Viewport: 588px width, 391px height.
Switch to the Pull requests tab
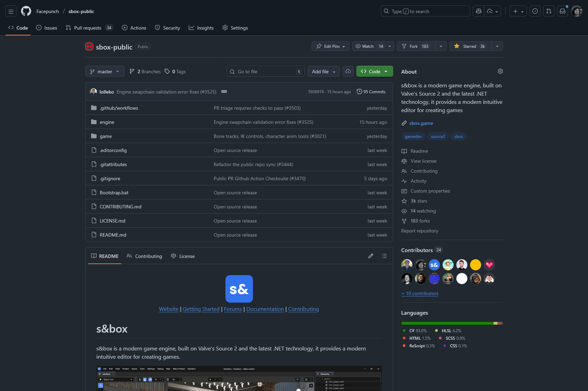[x=88, y=28]
